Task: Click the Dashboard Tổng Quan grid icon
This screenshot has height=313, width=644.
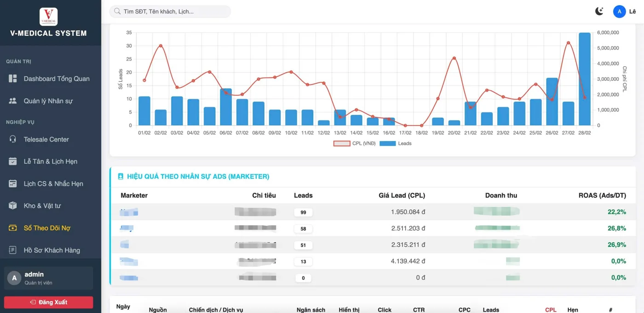Action: click(x=13, y=79)
